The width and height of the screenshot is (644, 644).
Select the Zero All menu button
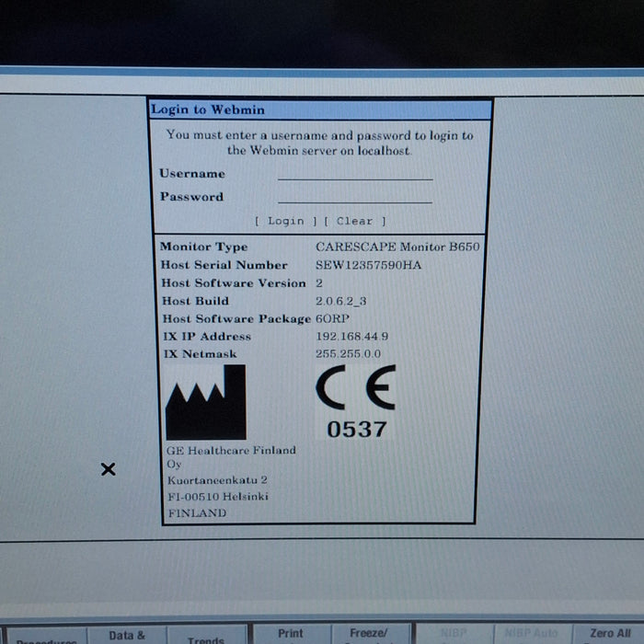point(610,635)
